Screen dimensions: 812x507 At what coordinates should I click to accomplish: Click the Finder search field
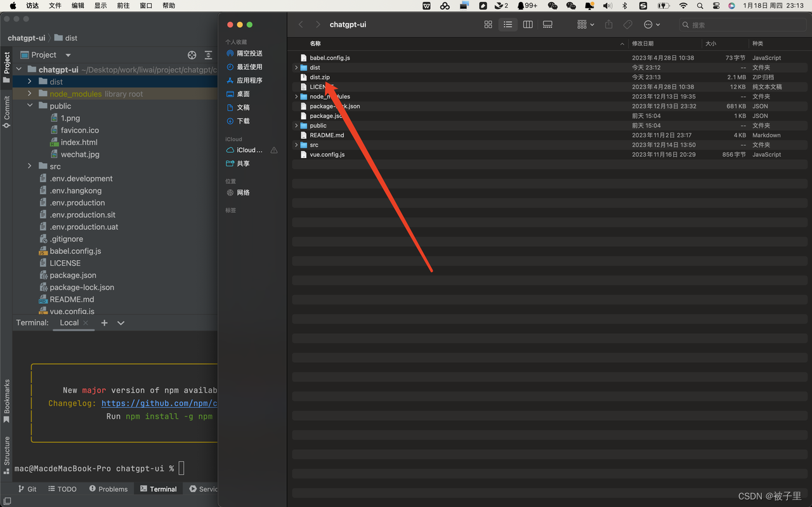(x=742, y=25)
